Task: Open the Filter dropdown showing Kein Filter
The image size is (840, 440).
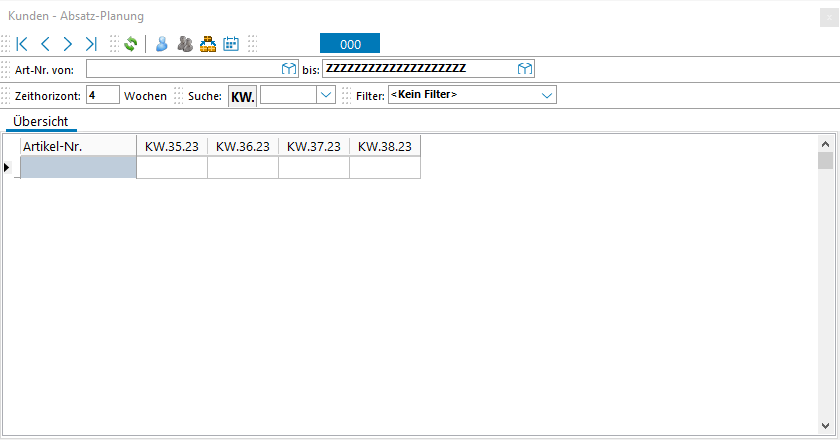Action: pyautogui.click(x=547, y=95)
